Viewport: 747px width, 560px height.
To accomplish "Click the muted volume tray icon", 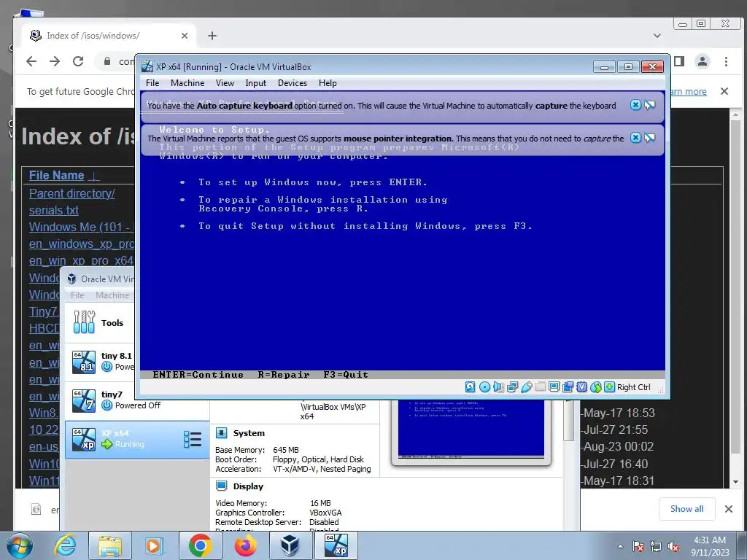I will [x=673, y=546].
